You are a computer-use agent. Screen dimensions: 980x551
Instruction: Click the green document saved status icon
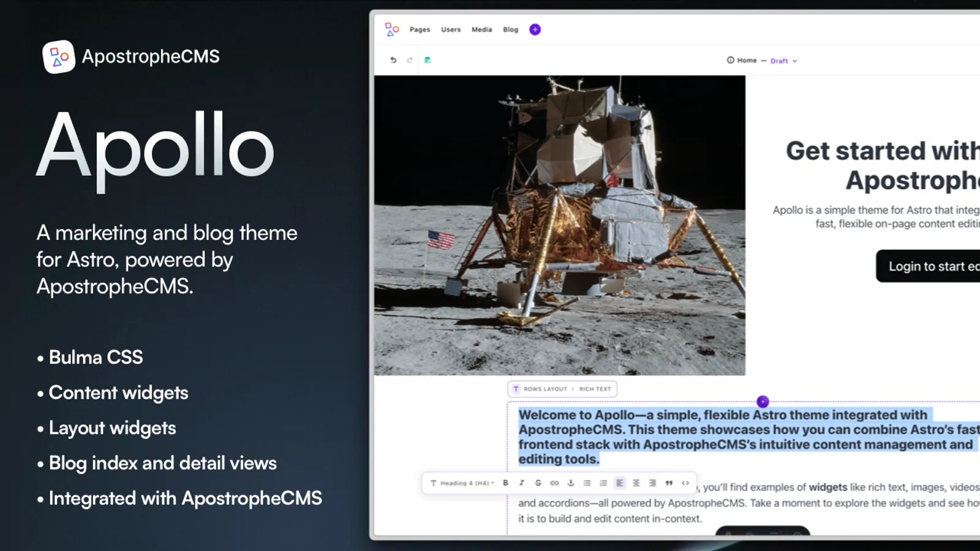coord(428,60)
